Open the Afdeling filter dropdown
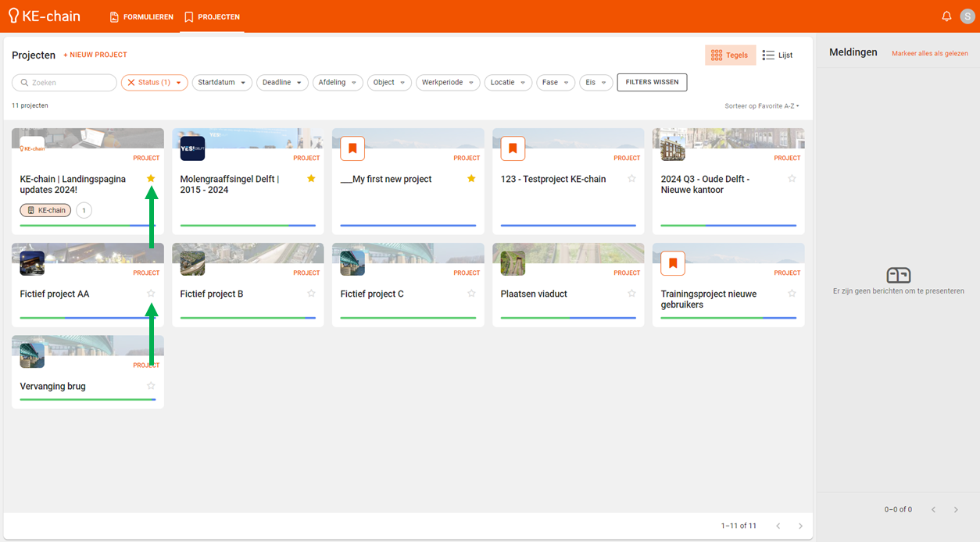Screen dimensions: 980x542 337,83
